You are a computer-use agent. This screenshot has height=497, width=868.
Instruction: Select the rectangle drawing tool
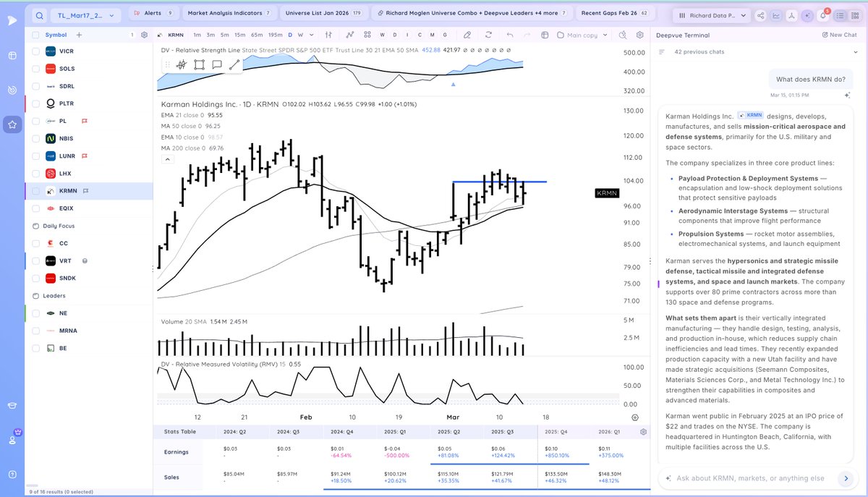(x=199, y=64)
